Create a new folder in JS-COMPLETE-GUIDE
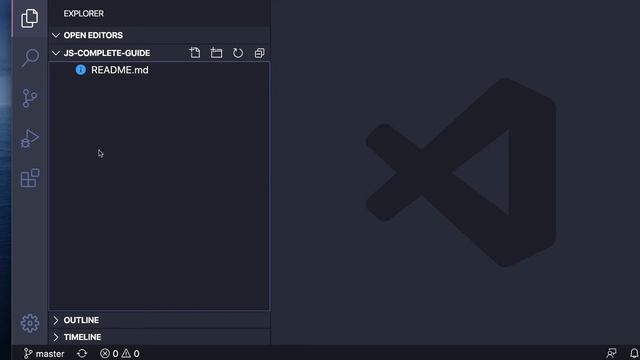Viewport: 640px width, 360px height. tap(216, 53)
